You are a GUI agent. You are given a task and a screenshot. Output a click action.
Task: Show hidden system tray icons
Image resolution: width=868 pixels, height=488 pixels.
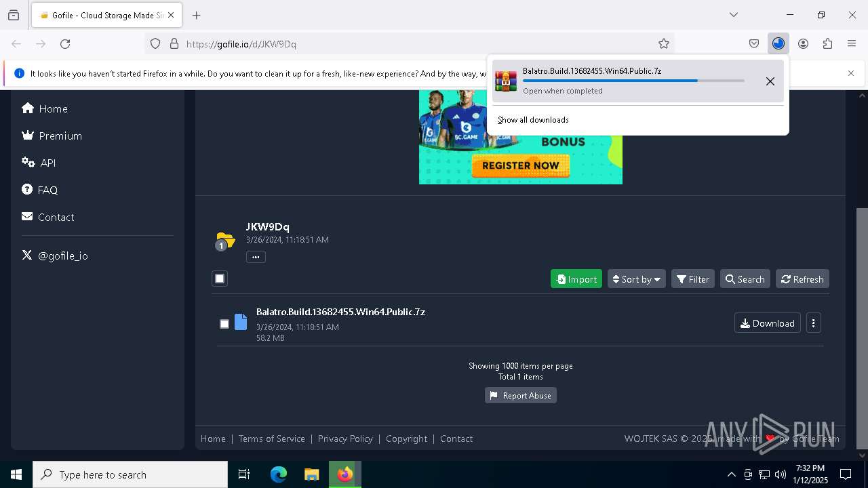[x=731, y=474]
